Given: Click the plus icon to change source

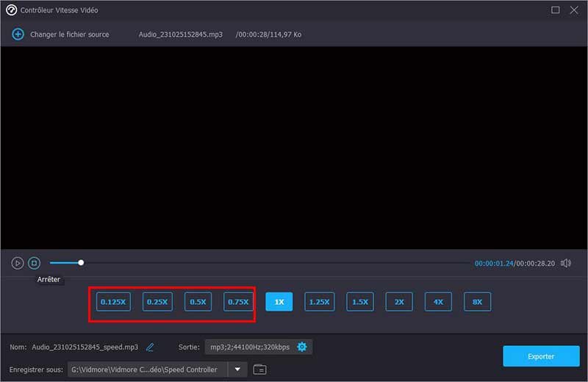Looking at the screenshot, I should (x=18, y=35).
